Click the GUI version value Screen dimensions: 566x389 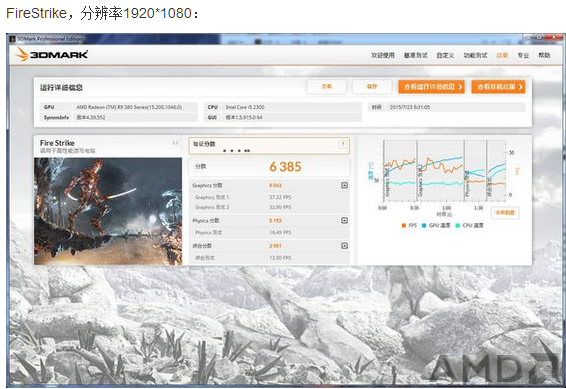244,118
